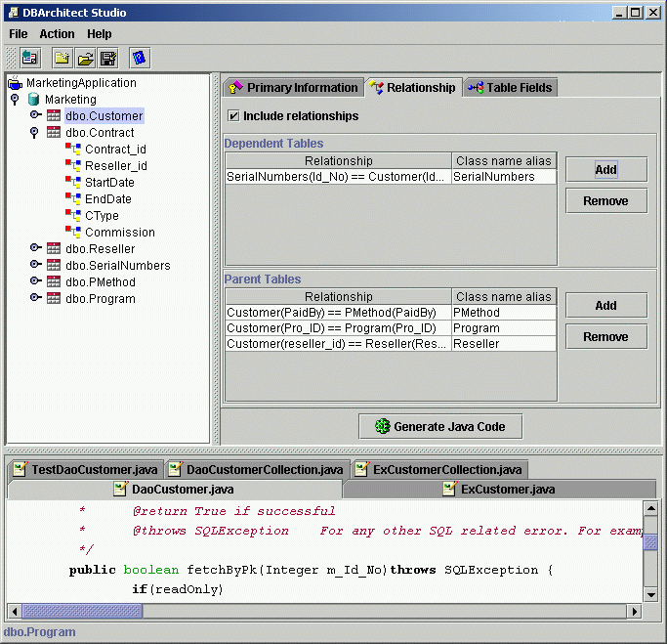Open the ExCustomerCollection.java tab

439,469
